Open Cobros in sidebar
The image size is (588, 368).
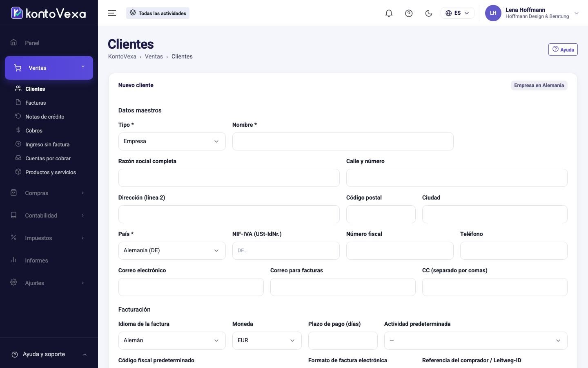click(x=34, y=130)
